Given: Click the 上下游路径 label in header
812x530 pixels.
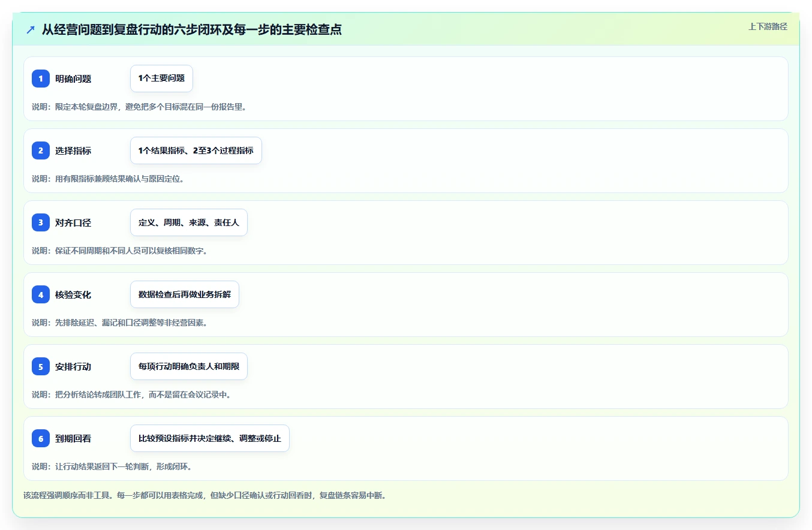Looking at the screenshot, I should pyautogui.click(x=768, y=26).
